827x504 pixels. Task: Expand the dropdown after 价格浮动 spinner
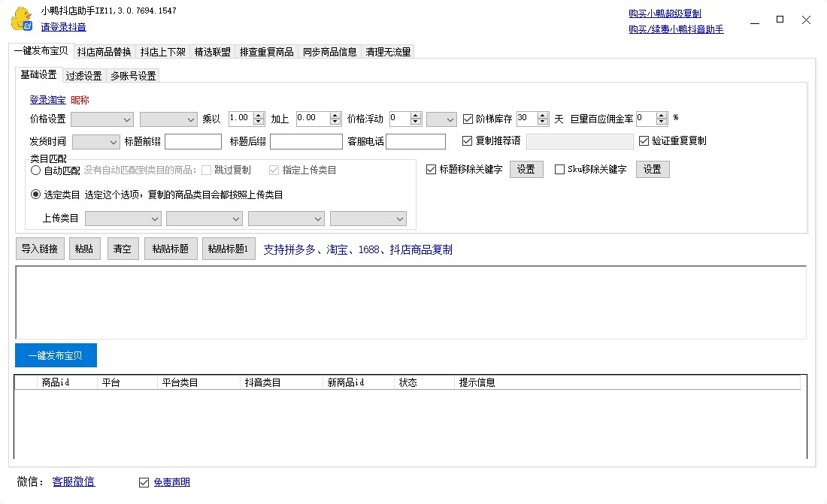coord(441,119)
